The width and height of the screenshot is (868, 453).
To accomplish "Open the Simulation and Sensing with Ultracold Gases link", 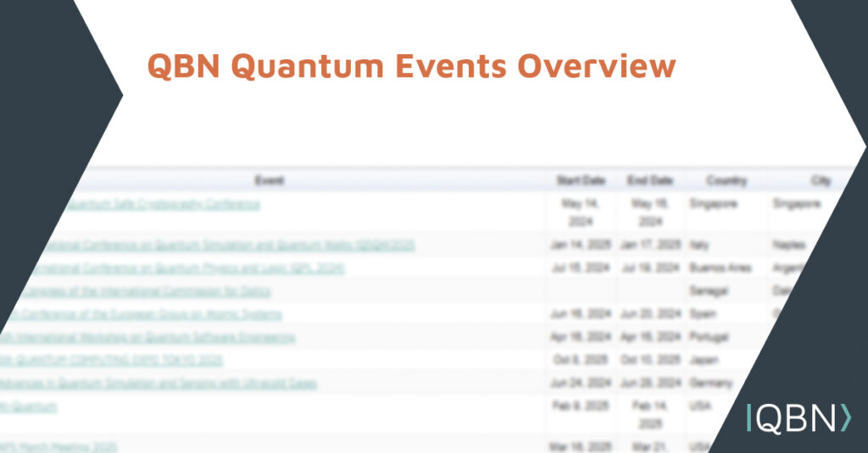I will pos(159,383).
